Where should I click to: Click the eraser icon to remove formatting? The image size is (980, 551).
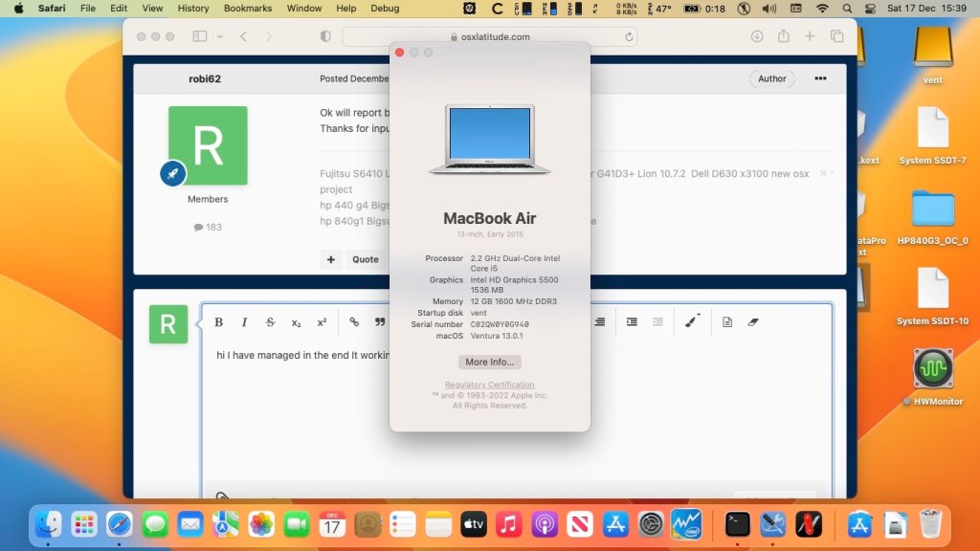752,322
